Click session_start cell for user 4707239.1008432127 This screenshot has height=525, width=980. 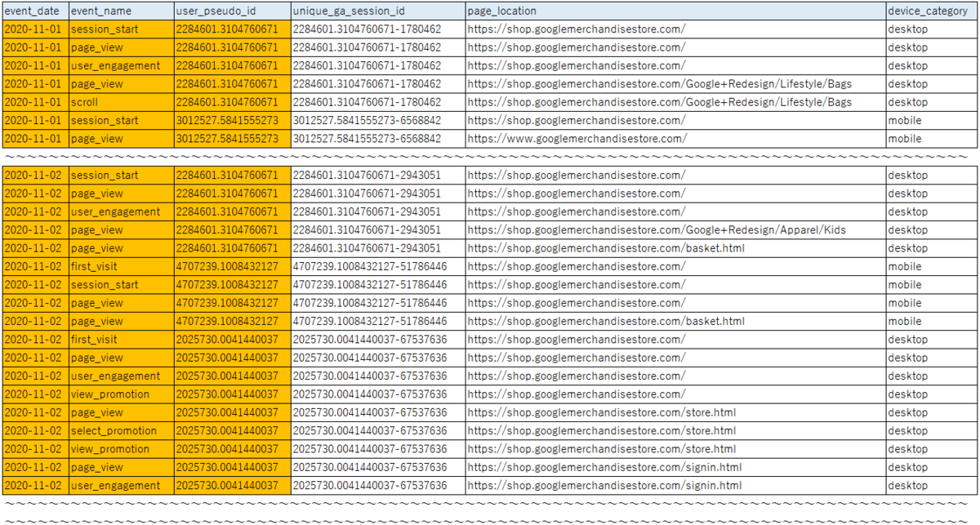click(121, 285)
